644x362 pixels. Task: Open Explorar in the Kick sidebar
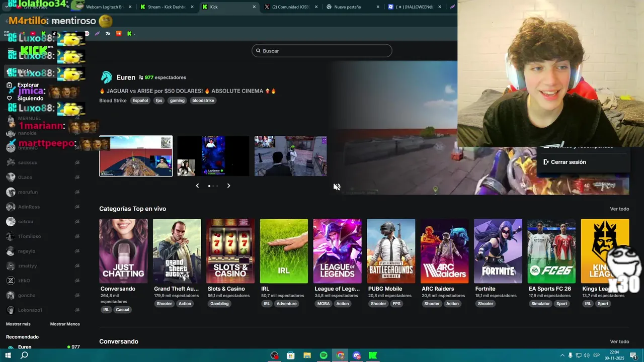28,85
